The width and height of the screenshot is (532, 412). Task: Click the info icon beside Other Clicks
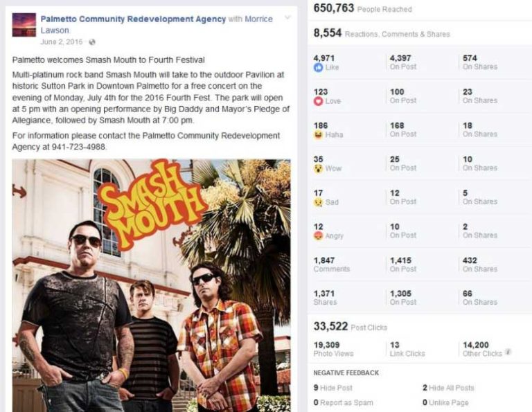click(x=508, y=352)
